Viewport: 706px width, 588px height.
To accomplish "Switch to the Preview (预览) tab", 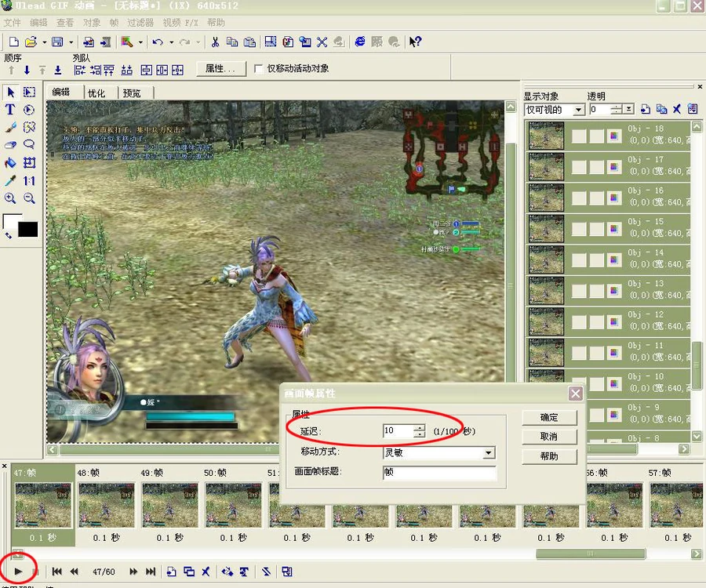I will 132,93.
